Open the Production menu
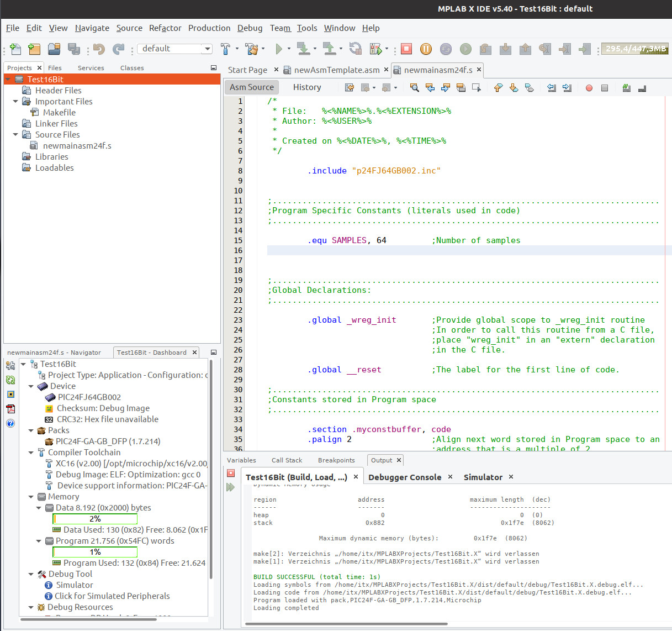 (209, 28)
